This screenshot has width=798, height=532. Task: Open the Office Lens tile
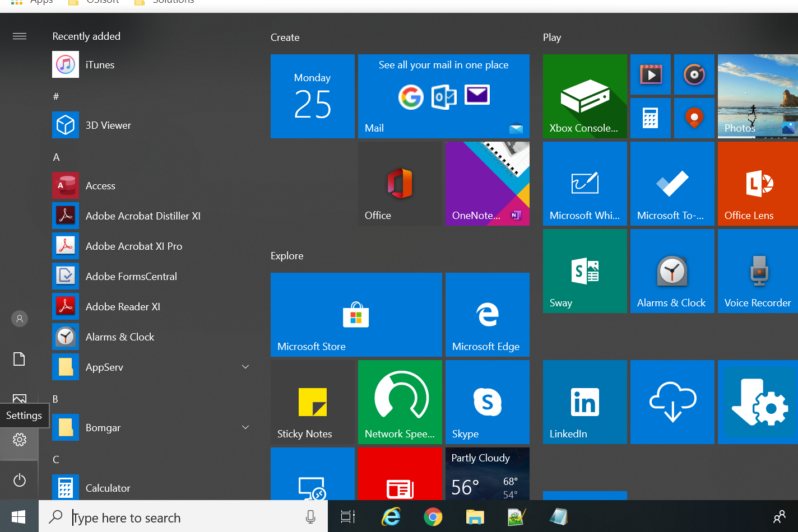coord(757,184)
